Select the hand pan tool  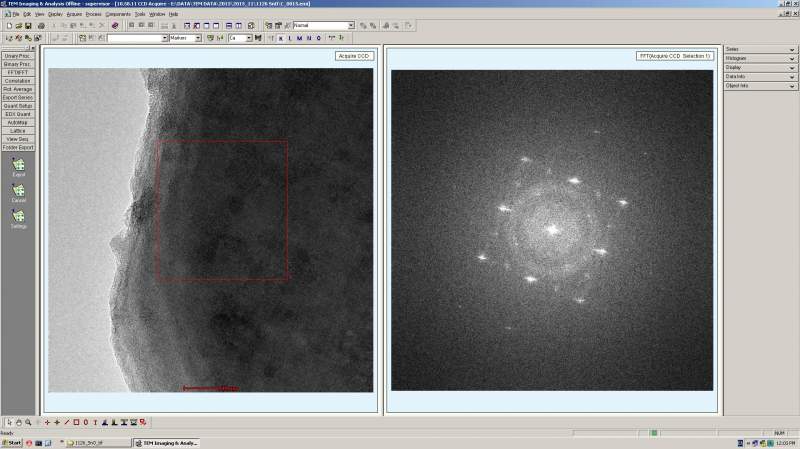pyautogui.click(x=17, y=422)
